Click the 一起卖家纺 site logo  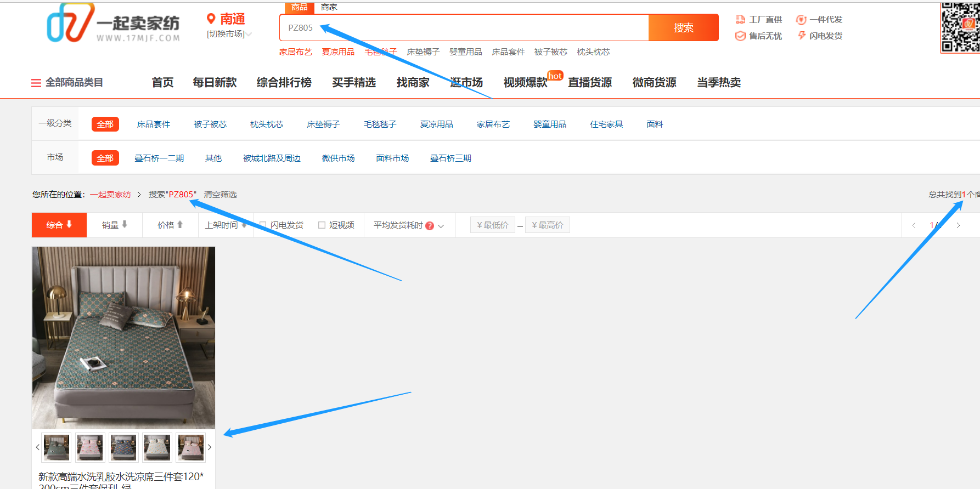(113, 24)
